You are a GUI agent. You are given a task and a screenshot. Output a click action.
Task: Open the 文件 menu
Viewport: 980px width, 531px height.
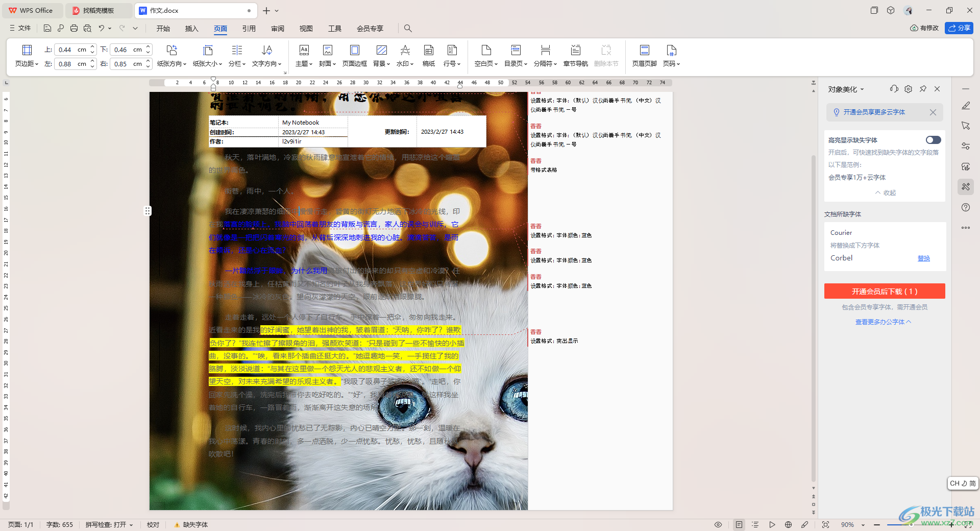pos(20,28)
